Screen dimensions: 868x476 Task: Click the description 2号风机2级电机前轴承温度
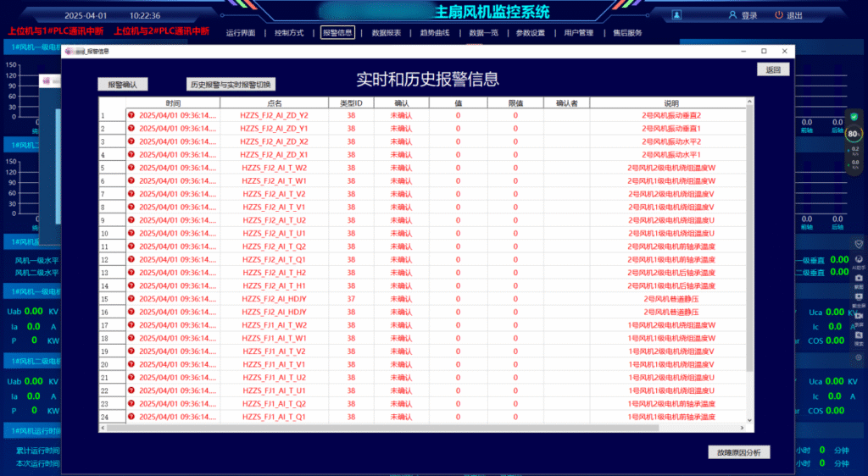click(x=671, y=246)
